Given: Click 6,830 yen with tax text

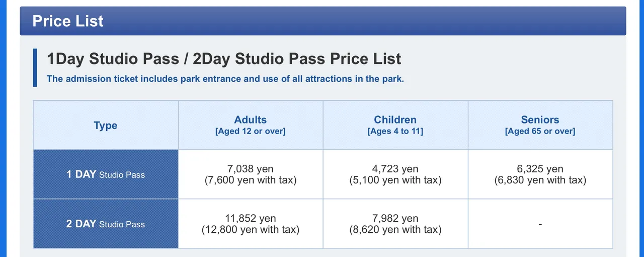Looking at the screenshot, I should (540, 180).
